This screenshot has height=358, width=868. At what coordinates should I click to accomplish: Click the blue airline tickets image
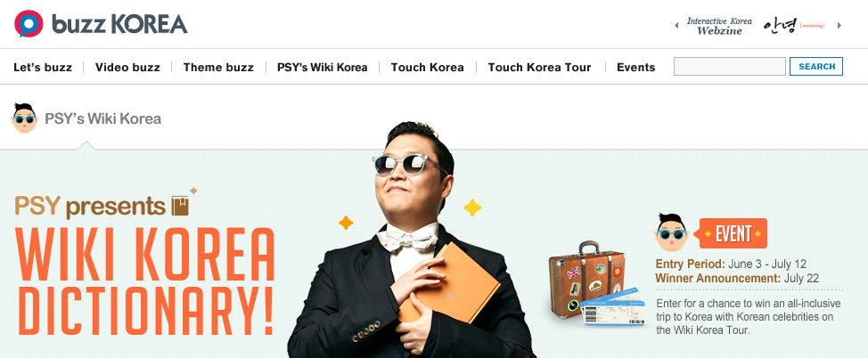[x=614, y=307]
